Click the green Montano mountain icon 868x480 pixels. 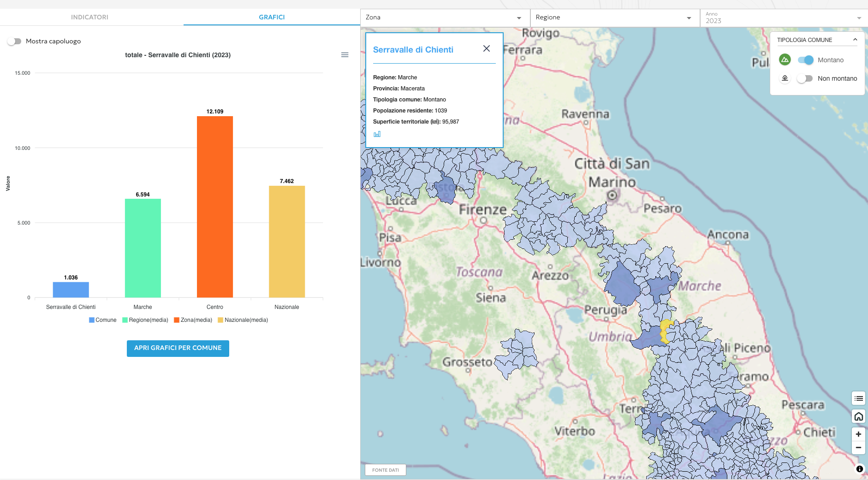click(785, 59)
